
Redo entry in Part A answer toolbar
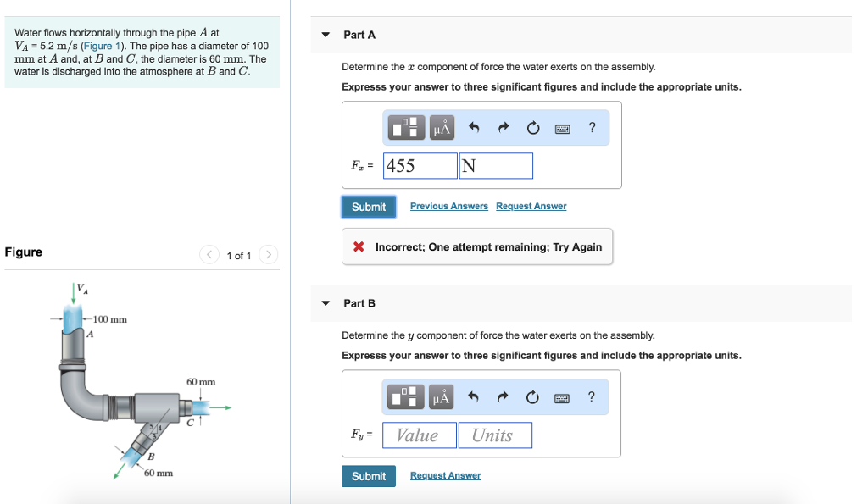click(503, 128)
